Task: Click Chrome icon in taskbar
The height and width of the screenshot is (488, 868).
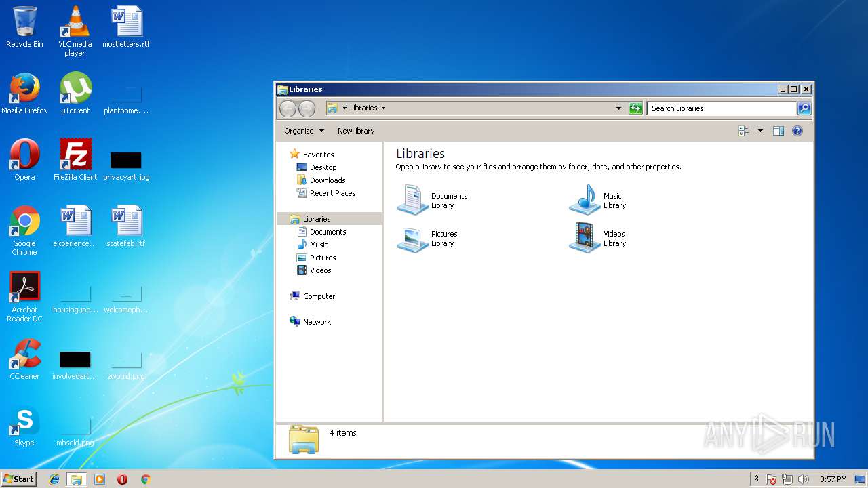Action: [x=145, y=479]
